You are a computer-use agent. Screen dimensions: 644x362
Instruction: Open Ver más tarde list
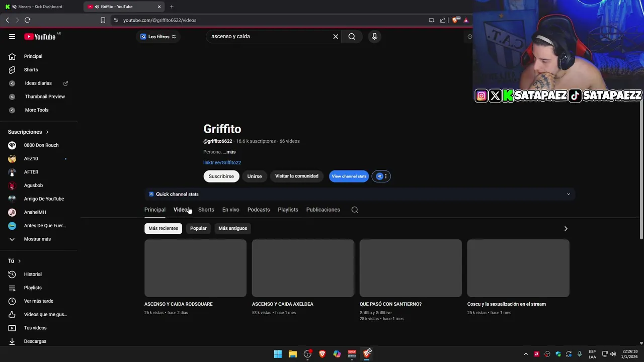pos(38,301)
